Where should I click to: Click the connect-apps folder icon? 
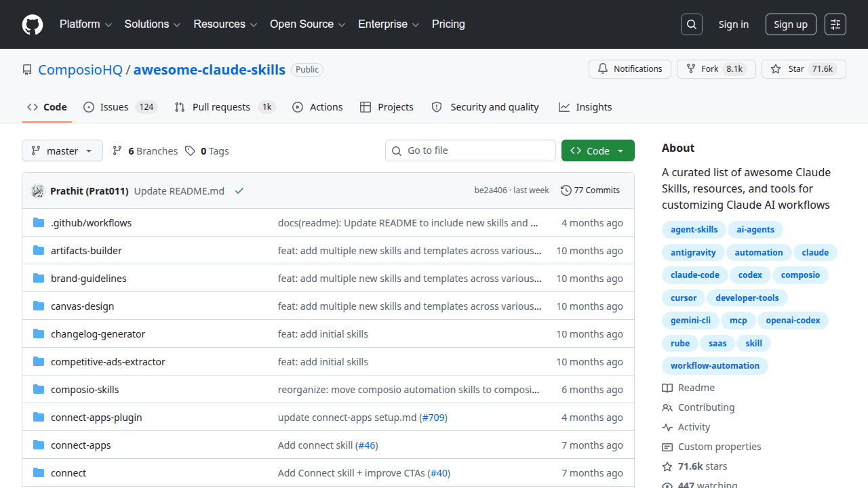click(39, 445)
